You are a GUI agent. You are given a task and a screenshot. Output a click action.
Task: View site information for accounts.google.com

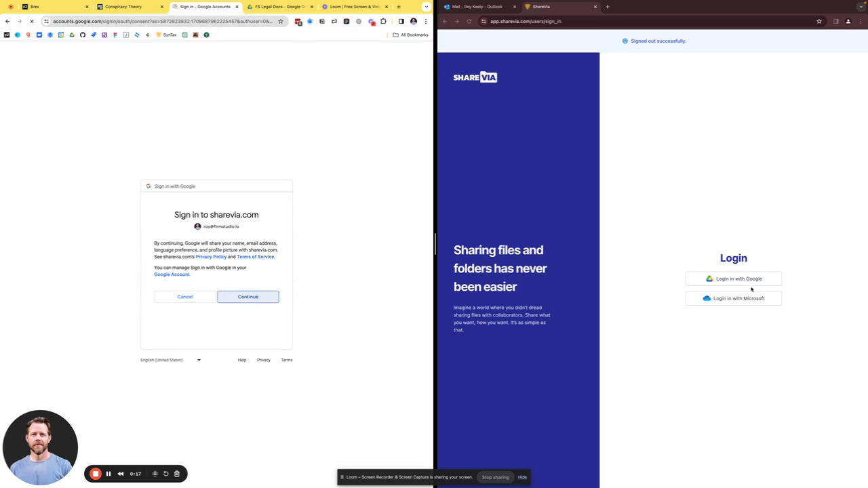point(46,21)
